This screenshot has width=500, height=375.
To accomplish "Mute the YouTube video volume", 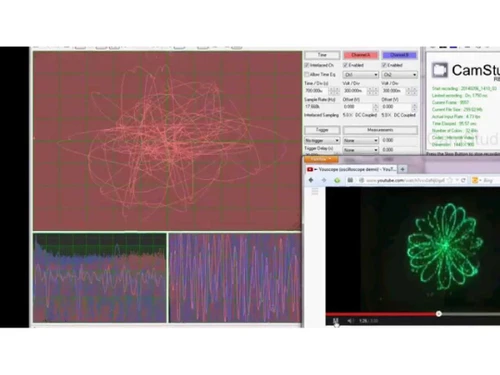I will [x=350, y=321].
